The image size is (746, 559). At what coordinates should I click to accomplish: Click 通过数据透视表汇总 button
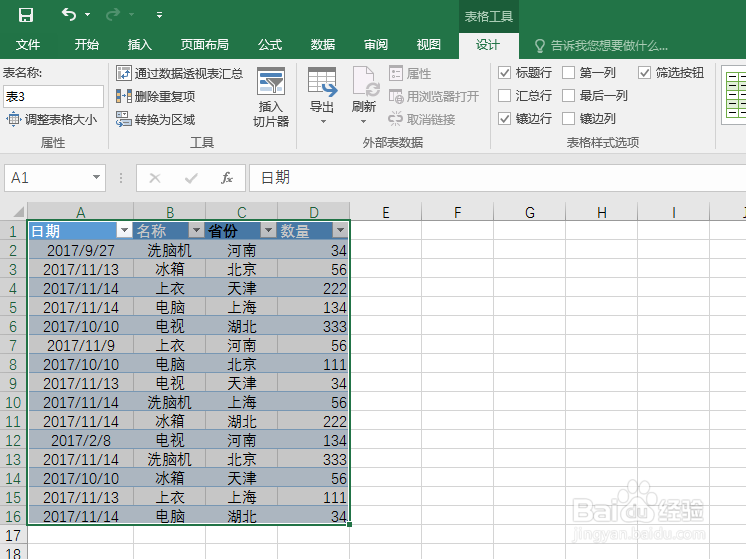coord(179,73)
